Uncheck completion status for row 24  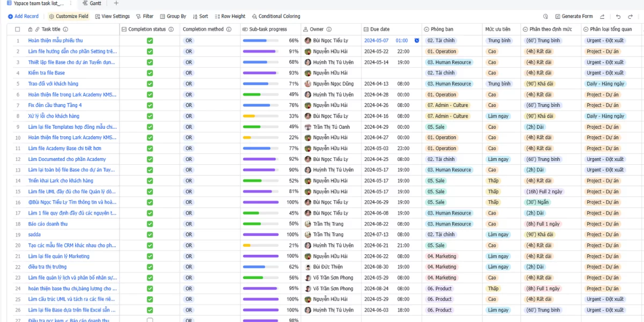pyautogui.click(x=150, y=288)
